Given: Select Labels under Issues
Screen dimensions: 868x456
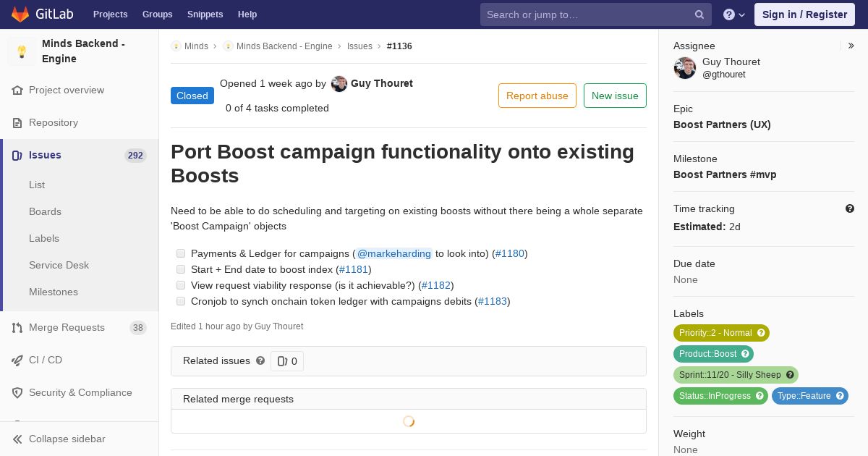Looking at the screenshot, I should coord(44,239).
